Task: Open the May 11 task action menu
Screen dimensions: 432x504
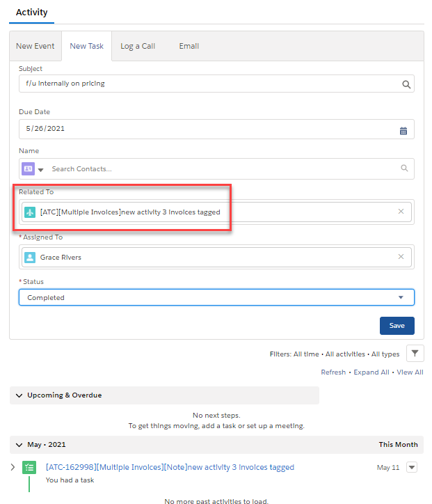Action: point(411,468)
